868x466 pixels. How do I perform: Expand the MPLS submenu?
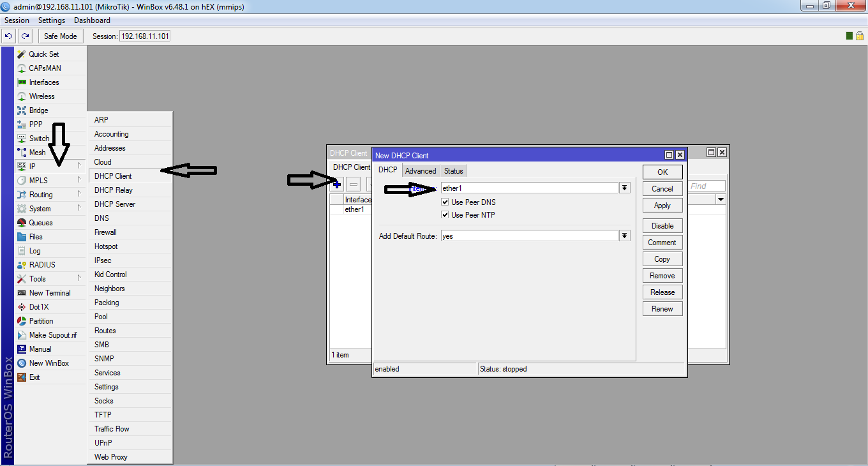click(x=50, y=181)
